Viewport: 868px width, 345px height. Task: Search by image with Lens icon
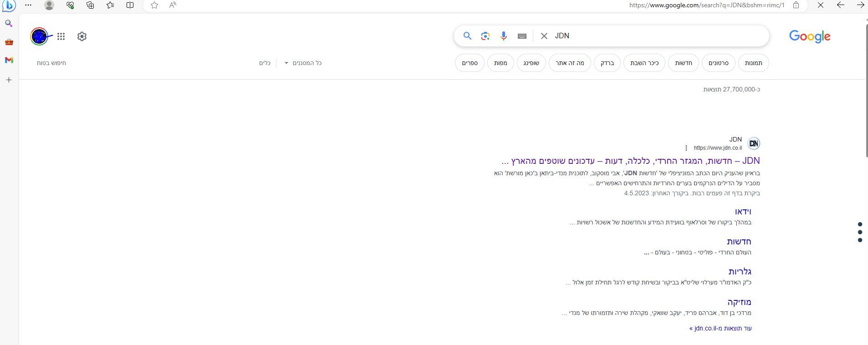(x=485, y=36)
